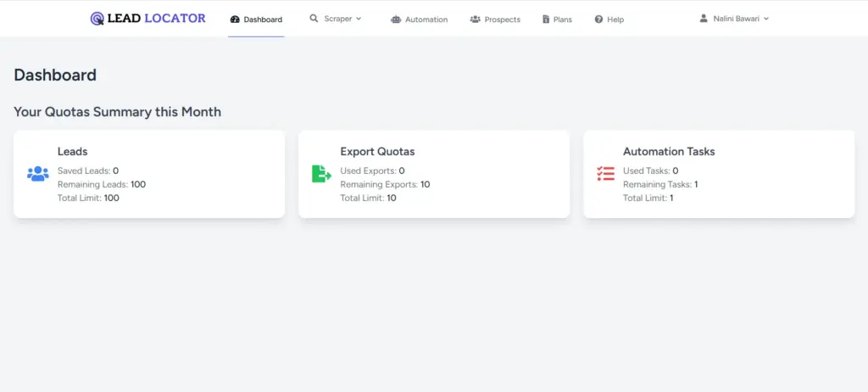This screenshot has height=392, width=868.
Task: Click 'Total Limit: 1' in Automation Tasks
Action: point(648,198)
